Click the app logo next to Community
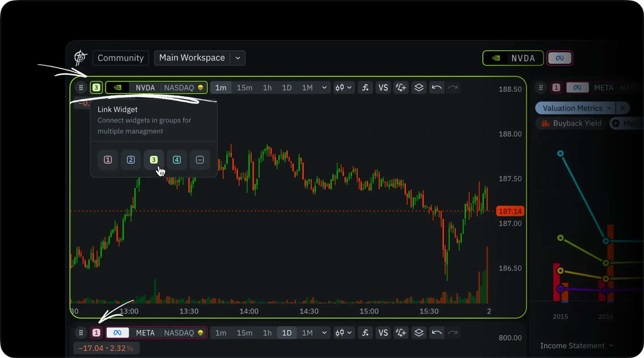The image size is (644, 358). (x=80, y=58)
